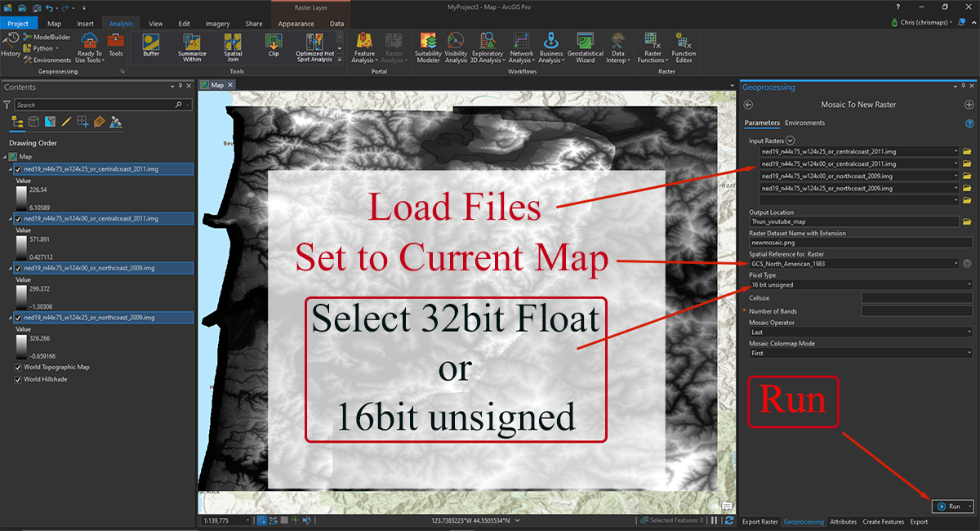The width and height of the screenshot is (980, 531).
Task: Open Data Interop menu
Action: 618,47
